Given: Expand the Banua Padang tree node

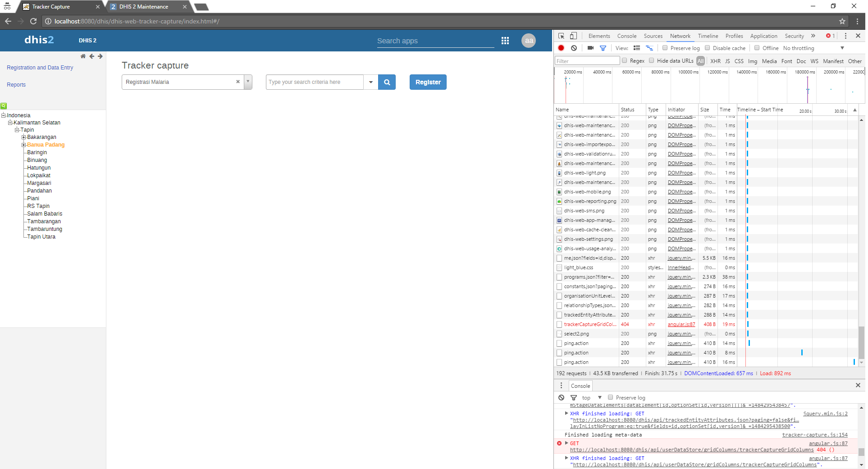Looking at the screenshot, I should coord(24,145).
